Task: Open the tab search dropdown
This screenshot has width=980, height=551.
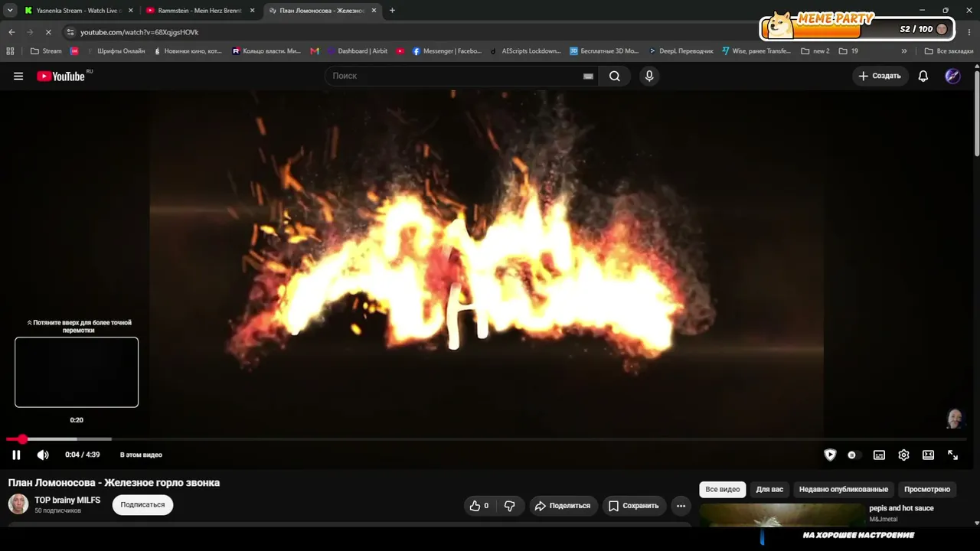Action: [x=9, y=11]
